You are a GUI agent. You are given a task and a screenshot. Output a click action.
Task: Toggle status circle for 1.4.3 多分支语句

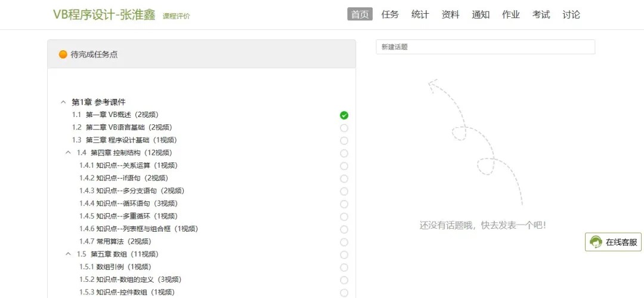pyautogui.click(x=344, y=191)
